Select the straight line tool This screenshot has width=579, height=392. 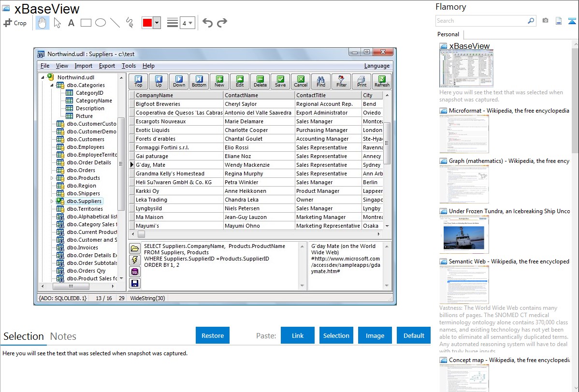coord(115,23)
